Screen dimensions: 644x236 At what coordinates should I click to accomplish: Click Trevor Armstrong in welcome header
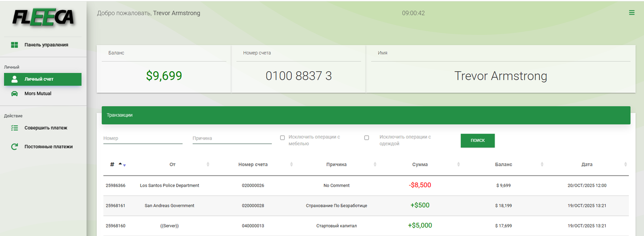[x=177, y=13]
